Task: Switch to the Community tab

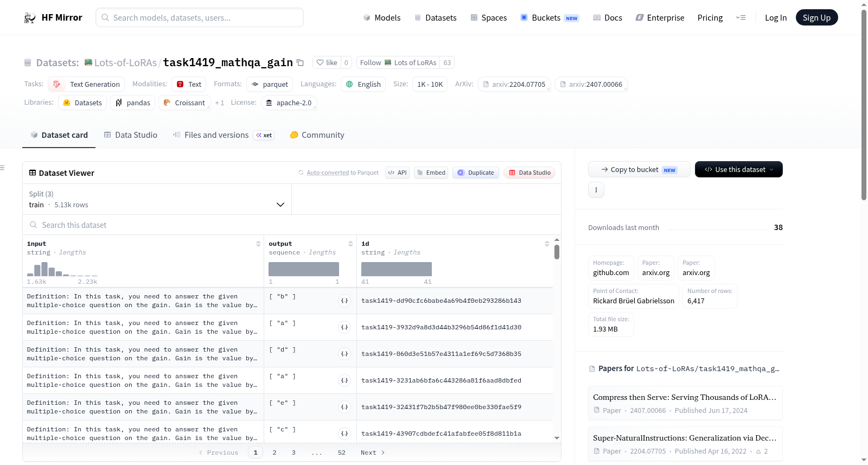Action: (x=317, y=135)
